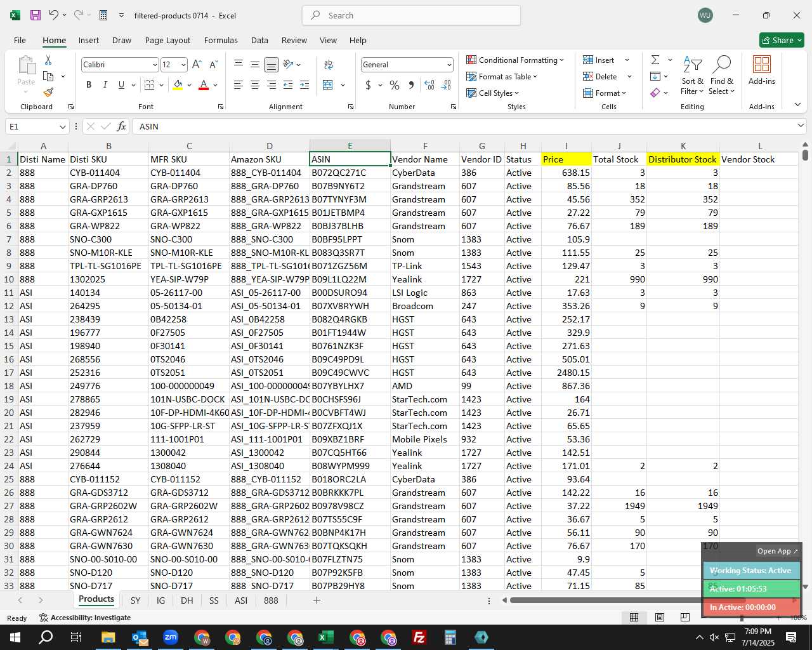
Task: Click the Share button
Action: tap(782, 40)
